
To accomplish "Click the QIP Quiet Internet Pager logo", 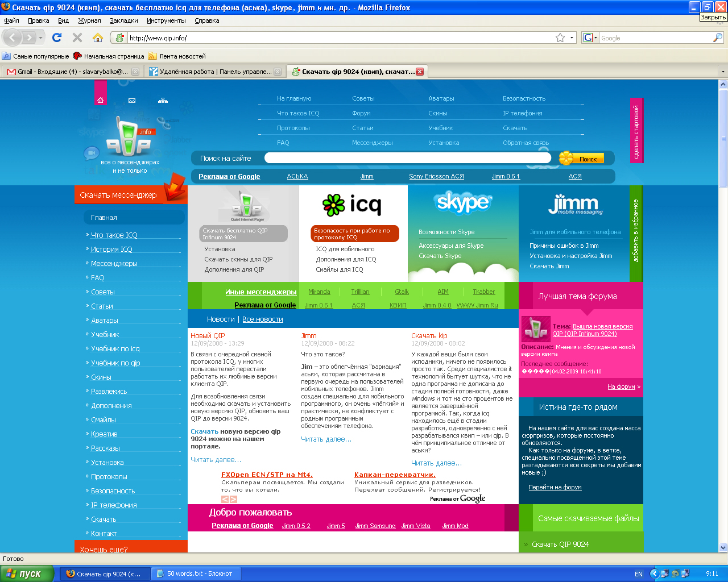I will tap(247, 205).
